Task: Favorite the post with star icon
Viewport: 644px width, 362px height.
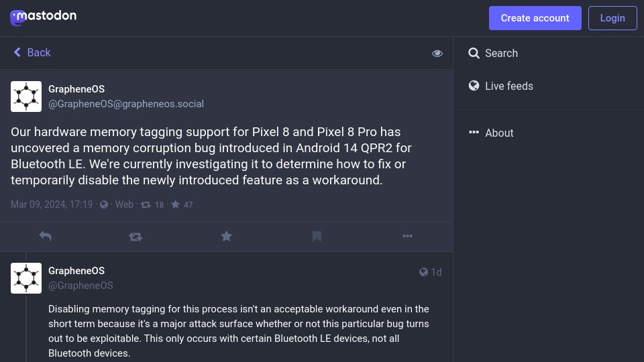Action: coord(226,237)
